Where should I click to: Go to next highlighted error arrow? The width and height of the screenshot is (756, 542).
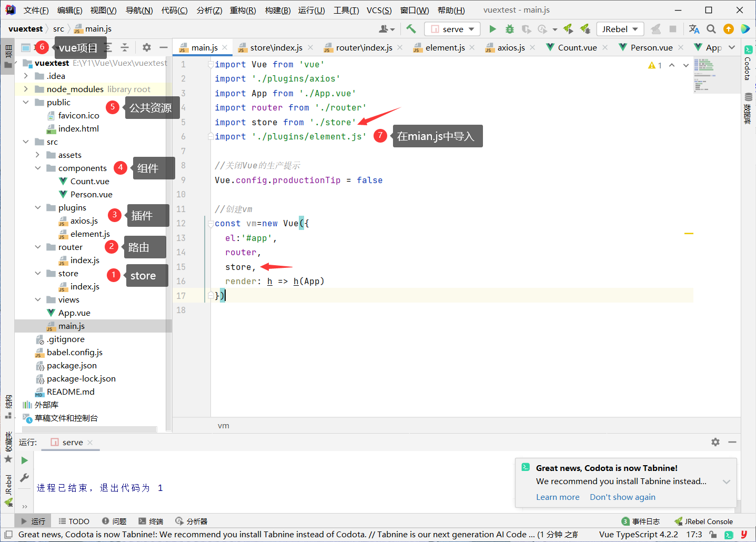(686, 65)
